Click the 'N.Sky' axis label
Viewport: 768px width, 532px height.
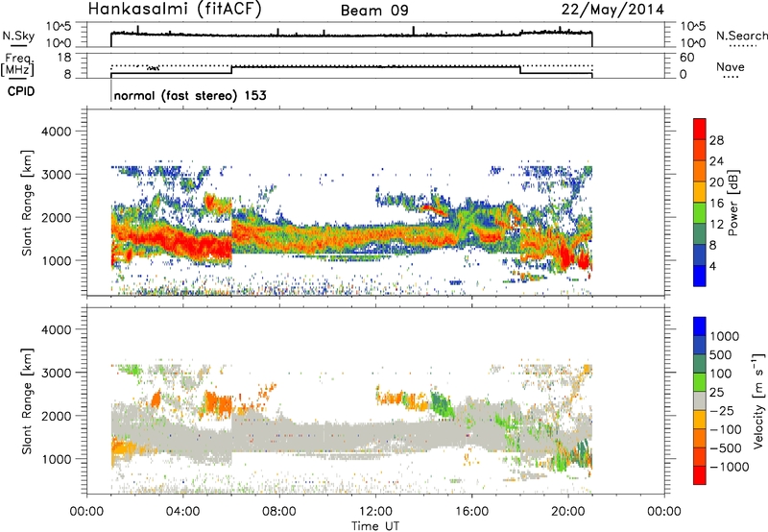[x=18, y=36]
